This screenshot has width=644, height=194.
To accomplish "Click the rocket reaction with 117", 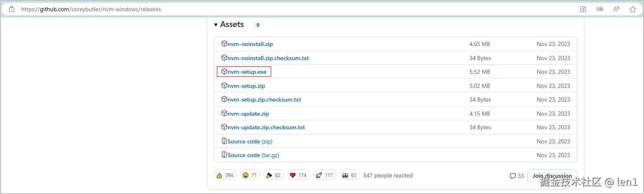I will (325, 175).
